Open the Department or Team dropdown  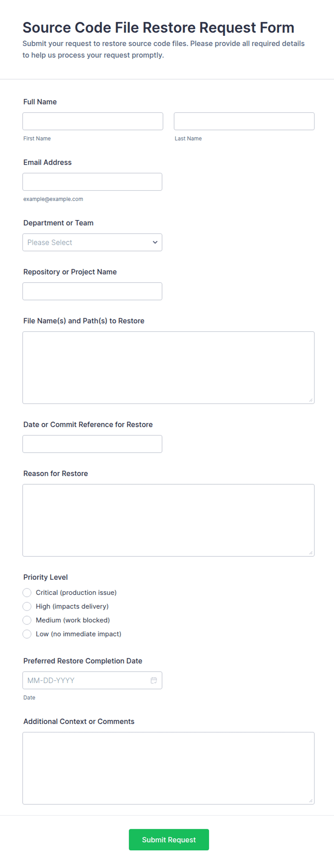[92, 242]
